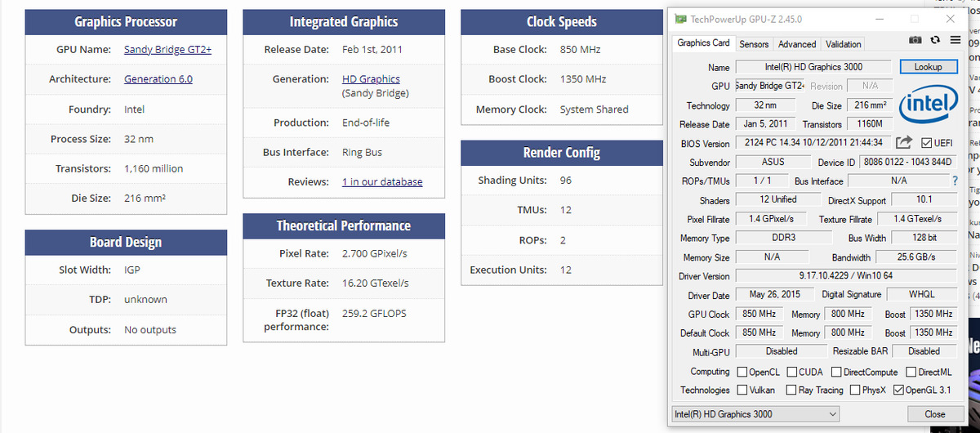
Task: Click the DirectX Support 10.1 field
Action: pos(924,199)
